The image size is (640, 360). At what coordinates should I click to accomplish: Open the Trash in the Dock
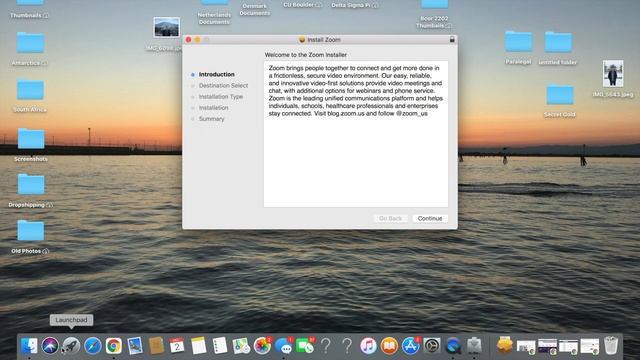(611, 345)
